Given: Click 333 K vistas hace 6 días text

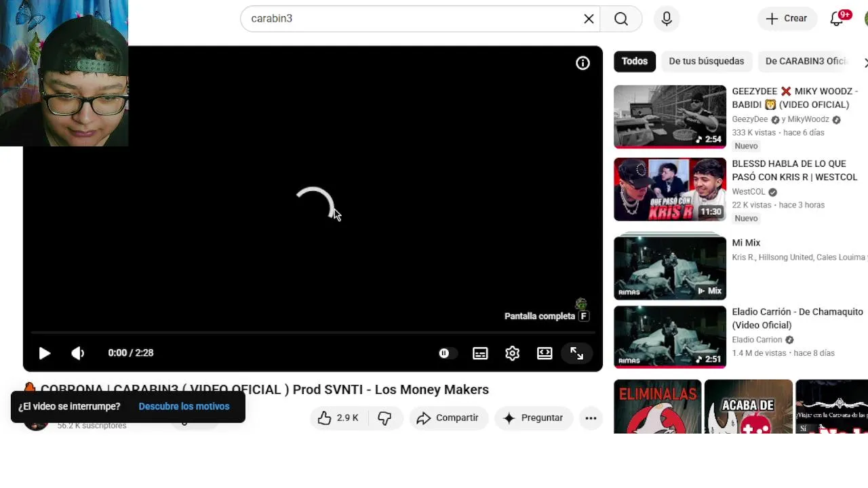Looking at the screenshot, I should [778, 133].
